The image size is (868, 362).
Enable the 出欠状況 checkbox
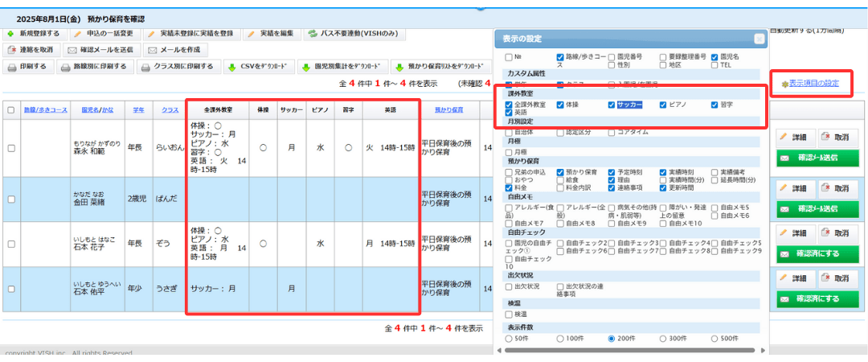click(508, 286)
